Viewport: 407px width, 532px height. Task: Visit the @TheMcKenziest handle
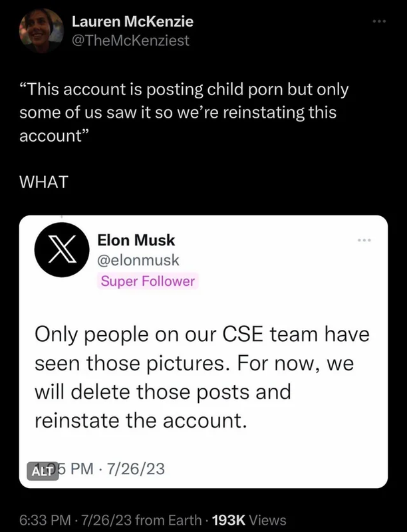(x=130, y=41)
